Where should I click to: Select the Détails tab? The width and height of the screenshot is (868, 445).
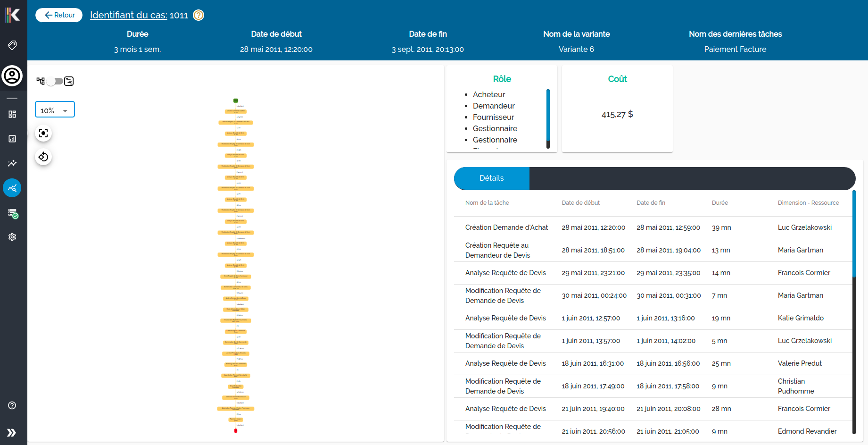[x=491, y=178]
